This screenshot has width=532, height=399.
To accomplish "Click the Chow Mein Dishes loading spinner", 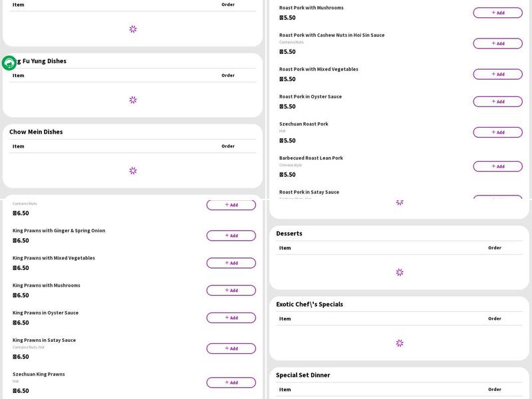I will click(x=133, y=171).
